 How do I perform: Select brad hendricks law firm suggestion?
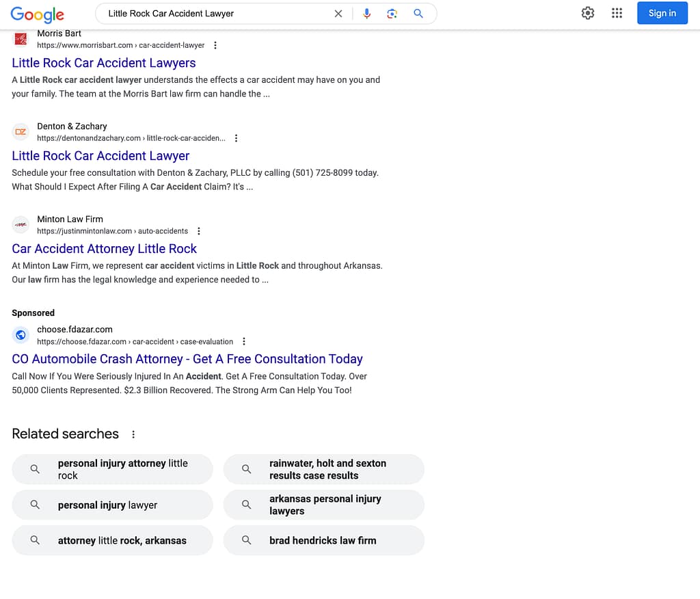(323, 540)
